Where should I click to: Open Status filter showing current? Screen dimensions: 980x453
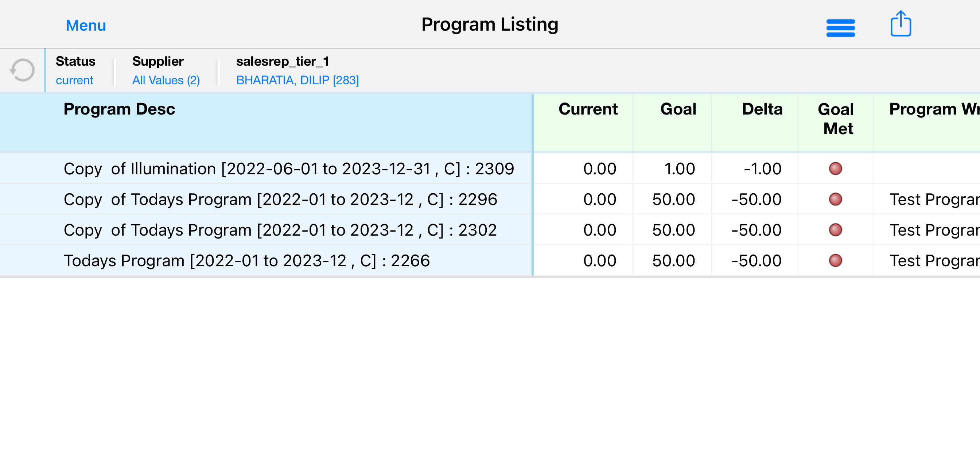[x=75, y=71]
